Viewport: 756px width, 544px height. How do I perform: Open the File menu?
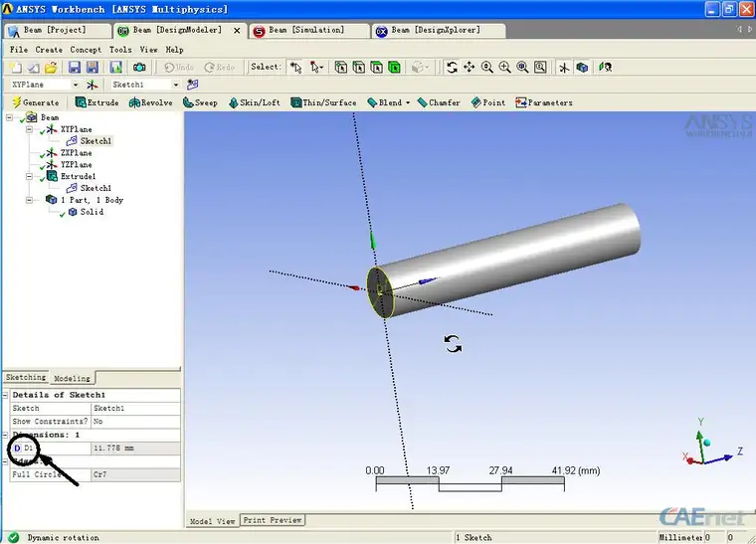pyautogui.click(x=19, y=50)
